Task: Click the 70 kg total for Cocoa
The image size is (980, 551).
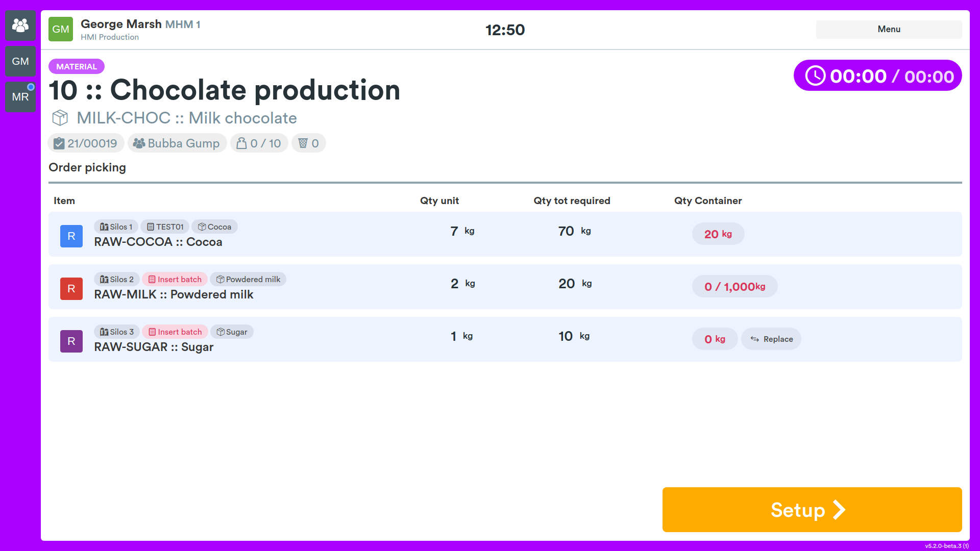Action: coord(574,231)
